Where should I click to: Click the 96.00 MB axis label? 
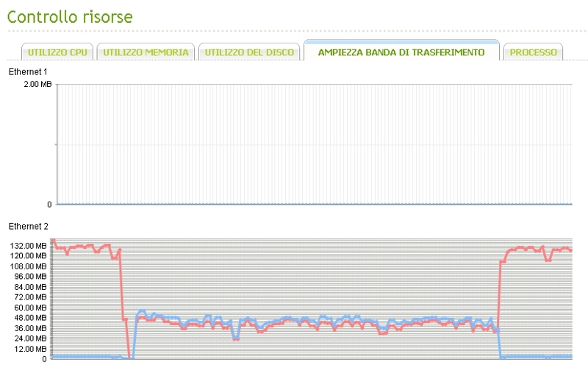click(x=31, y=276)
